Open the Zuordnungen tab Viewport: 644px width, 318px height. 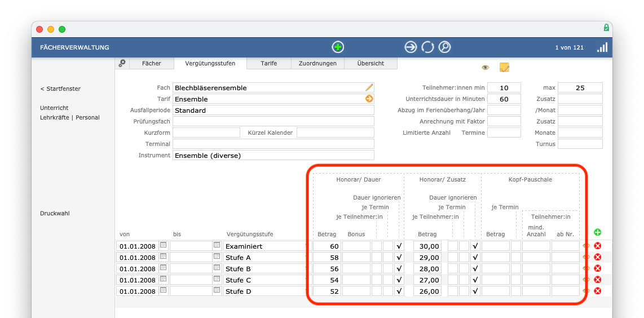[317, 63]
